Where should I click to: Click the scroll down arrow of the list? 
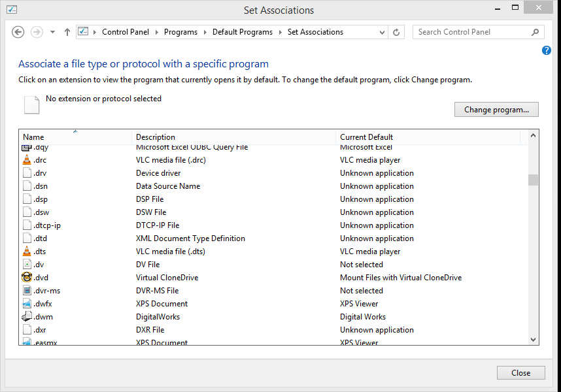pyautogui.click(x=533, y=340)
